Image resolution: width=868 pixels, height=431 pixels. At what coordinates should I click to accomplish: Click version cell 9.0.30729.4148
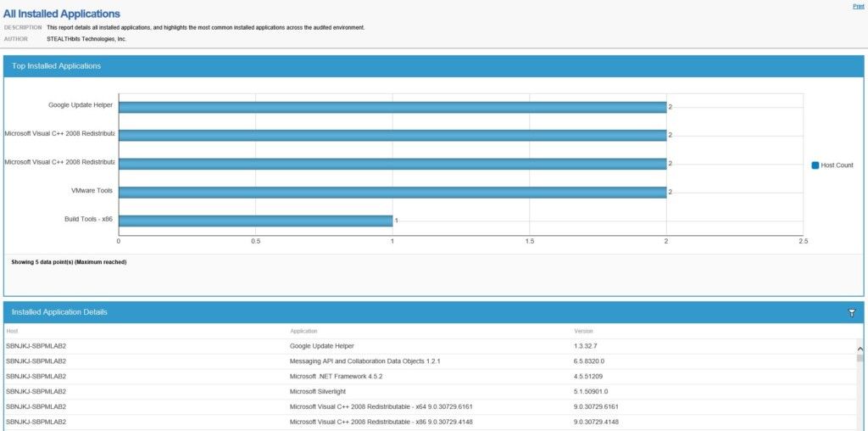[596, 422]
